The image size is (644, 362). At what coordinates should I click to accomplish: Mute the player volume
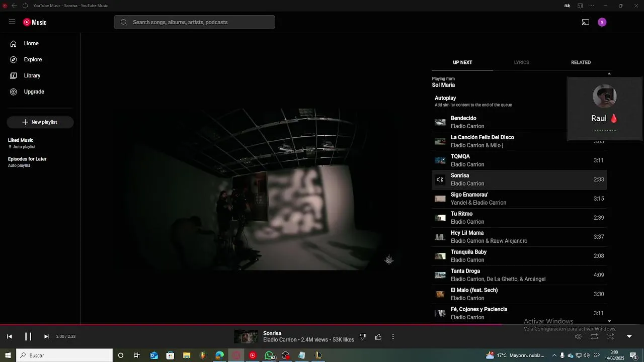(x=578, y=336)
